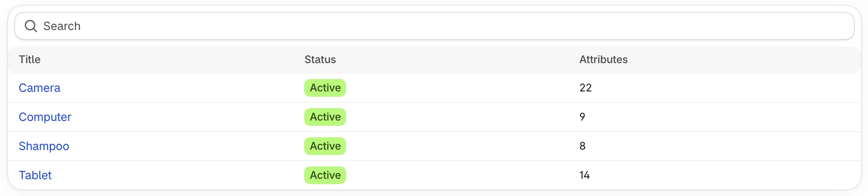The height and width of the screenshot is (196, 868).
Task: Click the Active badge for Camera
Action: click(x=325, y=88)
